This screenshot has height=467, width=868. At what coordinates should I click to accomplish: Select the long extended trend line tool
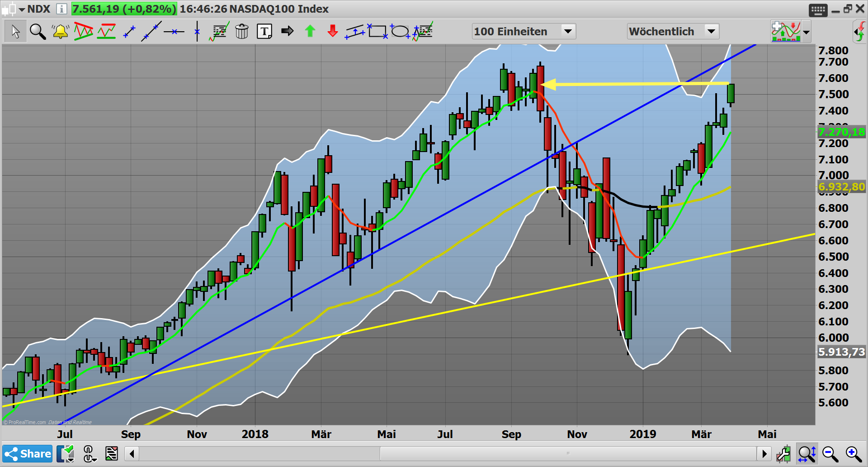(151, 31)
